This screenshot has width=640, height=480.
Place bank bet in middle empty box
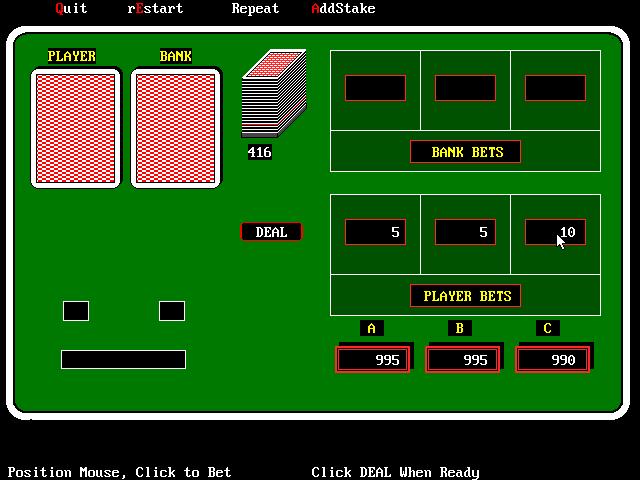pos(465,88)
